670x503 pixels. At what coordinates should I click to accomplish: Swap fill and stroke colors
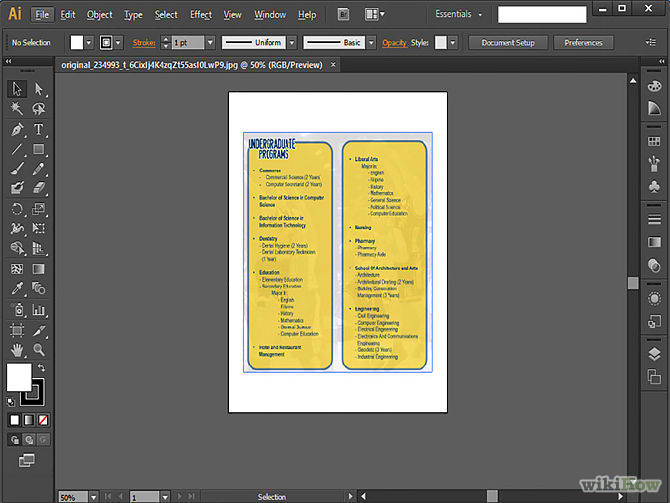41,368
